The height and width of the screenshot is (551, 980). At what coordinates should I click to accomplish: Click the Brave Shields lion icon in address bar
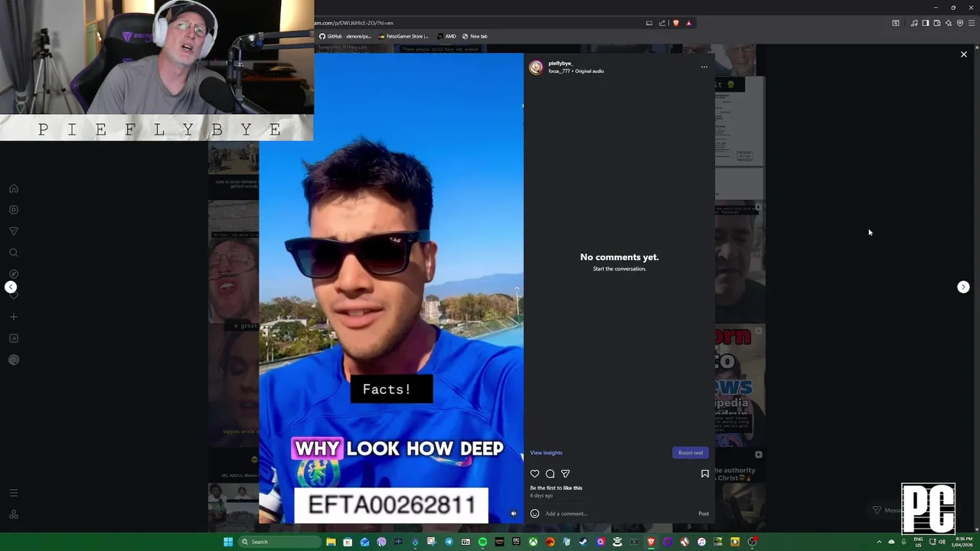pos(676,23)
